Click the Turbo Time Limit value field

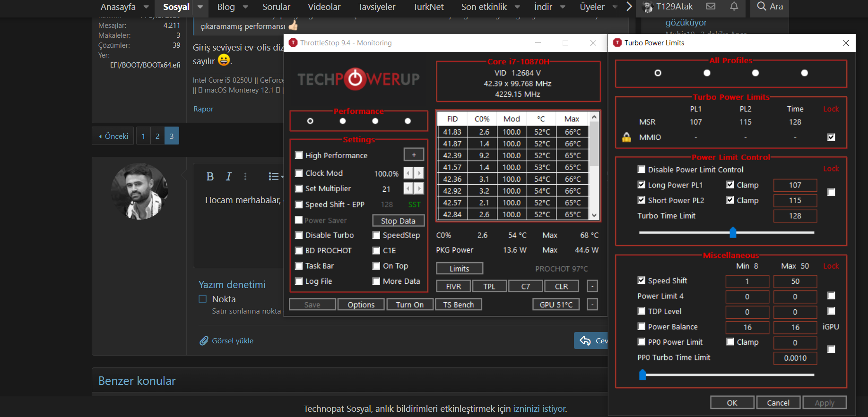tap(795, 216)
